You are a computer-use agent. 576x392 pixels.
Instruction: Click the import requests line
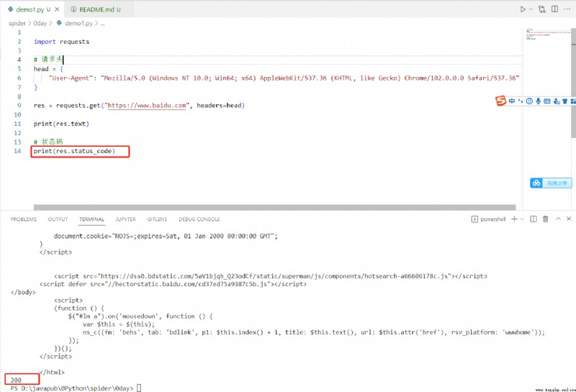[61, 42]
